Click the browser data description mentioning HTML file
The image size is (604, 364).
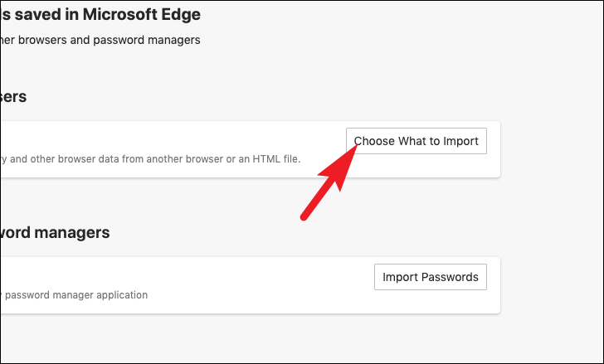[x=151, y=159]
